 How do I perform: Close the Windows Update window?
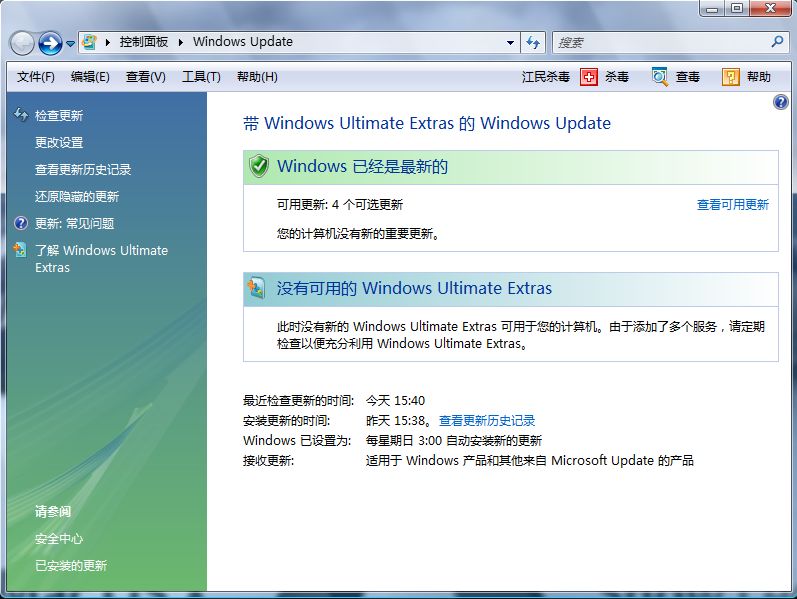point(770,9)
